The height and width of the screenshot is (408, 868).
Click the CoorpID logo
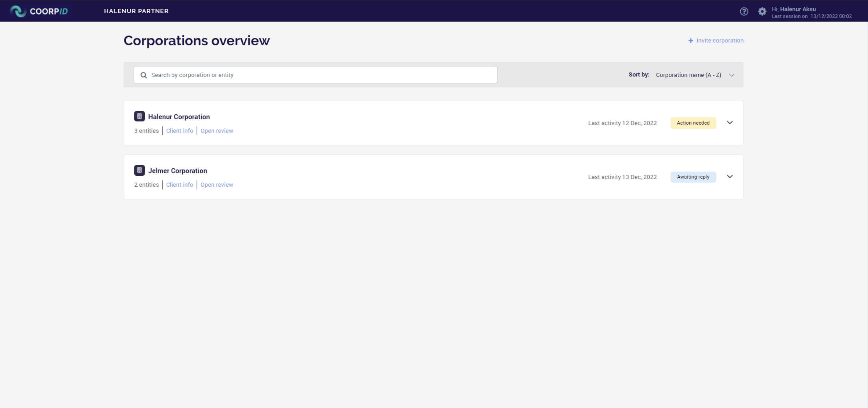39,11
